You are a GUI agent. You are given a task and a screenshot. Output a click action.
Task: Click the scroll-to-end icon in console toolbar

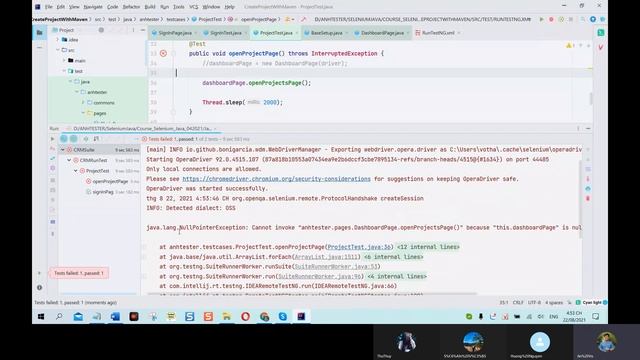coord(588,179)
